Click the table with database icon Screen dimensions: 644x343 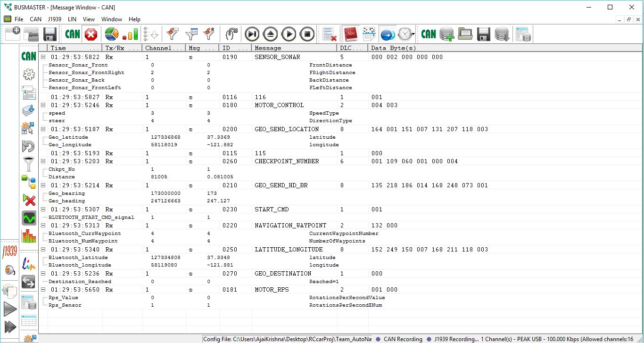click(523, 34)
